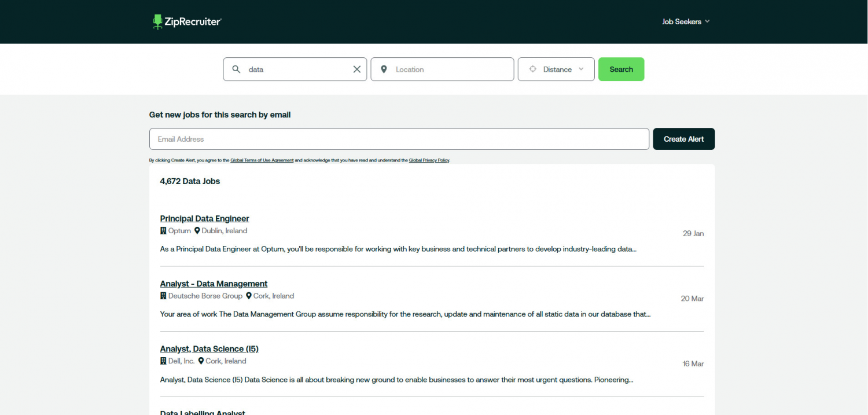
Task: Open the Global Terms of Use Agreement link
Action: [x=262, y=160]
